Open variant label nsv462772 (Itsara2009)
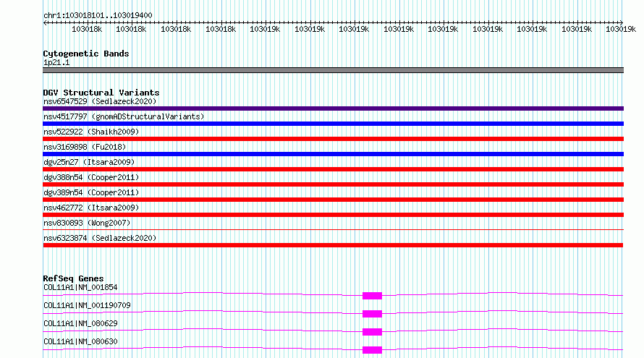Screen dimensions: 644x358 pyautogui.click(x=91, y=208)
